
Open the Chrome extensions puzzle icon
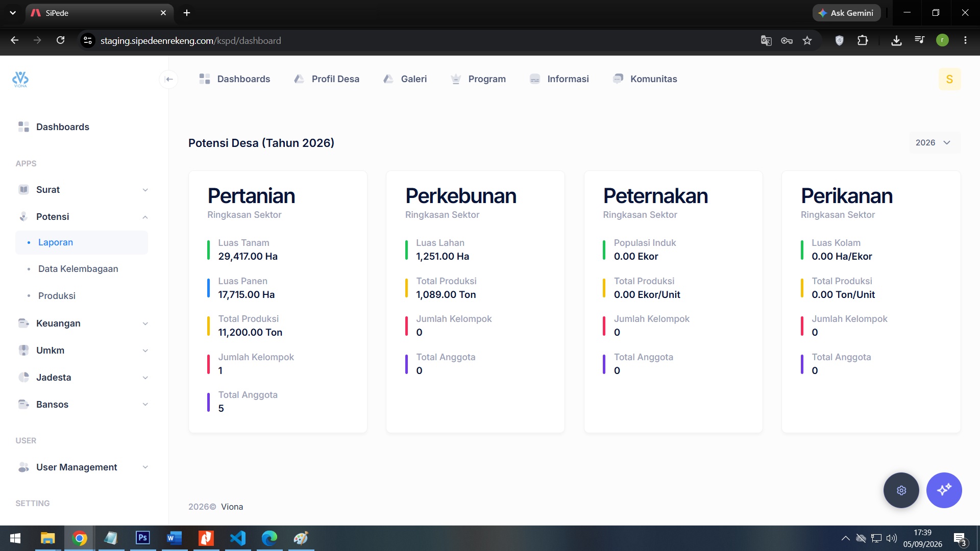click(863, 40)
